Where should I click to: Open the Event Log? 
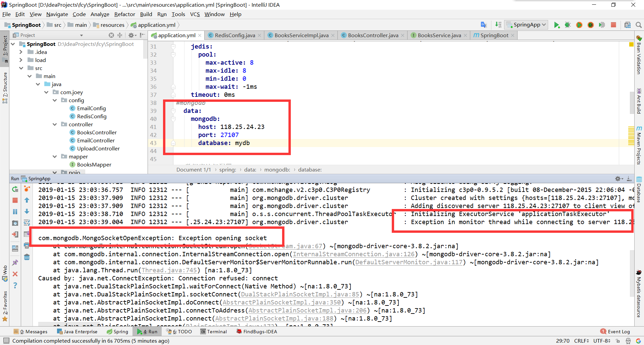(x=615, y=332)
